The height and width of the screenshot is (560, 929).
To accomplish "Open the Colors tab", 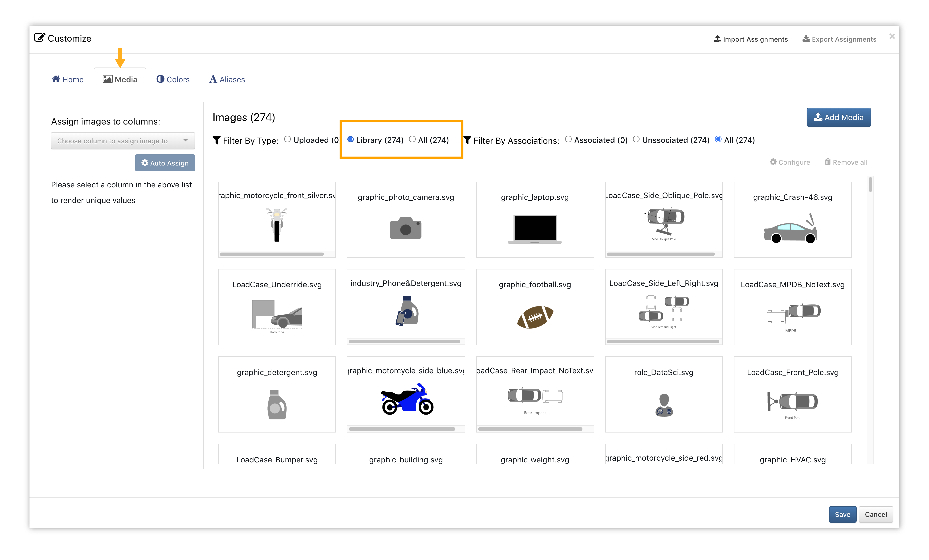I will (x=173, y=79).
